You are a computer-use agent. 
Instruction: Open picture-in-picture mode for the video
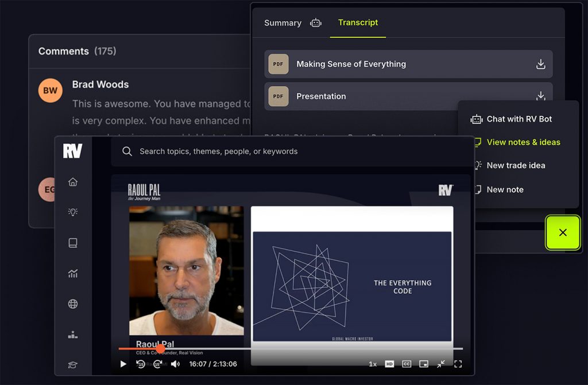coord(424,364)
